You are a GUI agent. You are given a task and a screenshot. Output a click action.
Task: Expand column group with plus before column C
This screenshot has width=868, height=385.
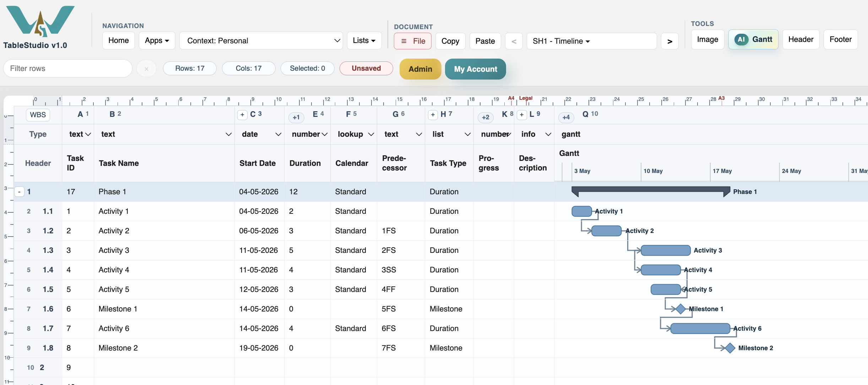[x=242, y=115]
